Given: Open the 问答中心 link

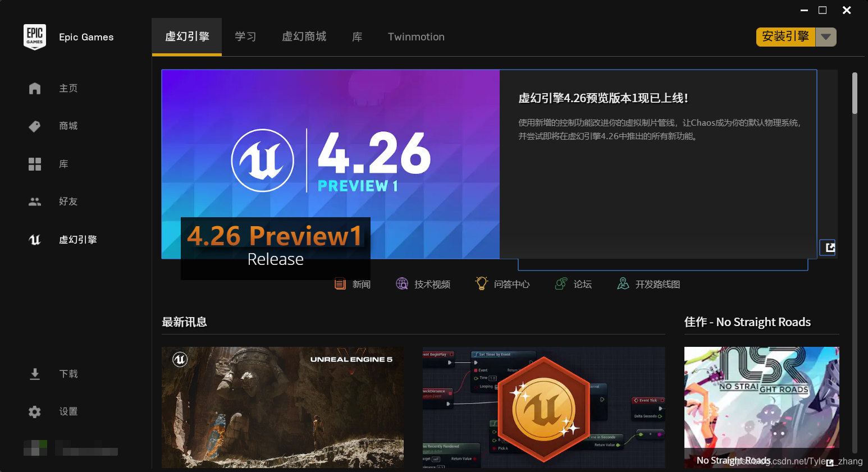Looking at the screenshot, I should pyautogui.click(x=512, y=285).
